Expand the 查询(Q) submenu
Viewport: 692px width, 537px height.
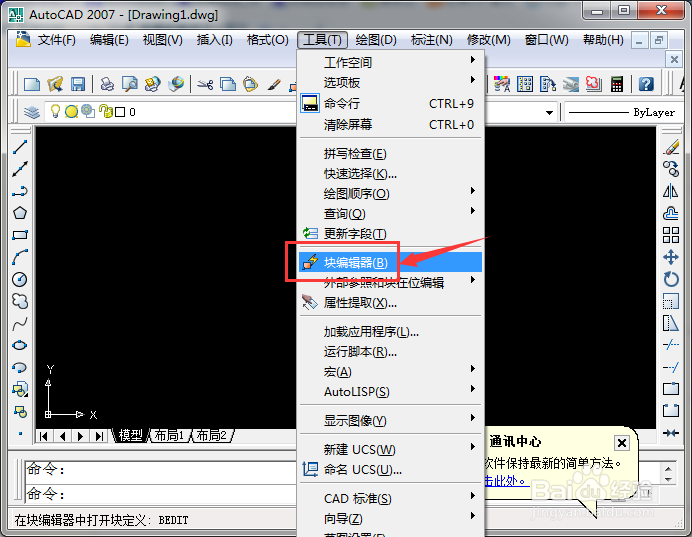click(391, 214)
